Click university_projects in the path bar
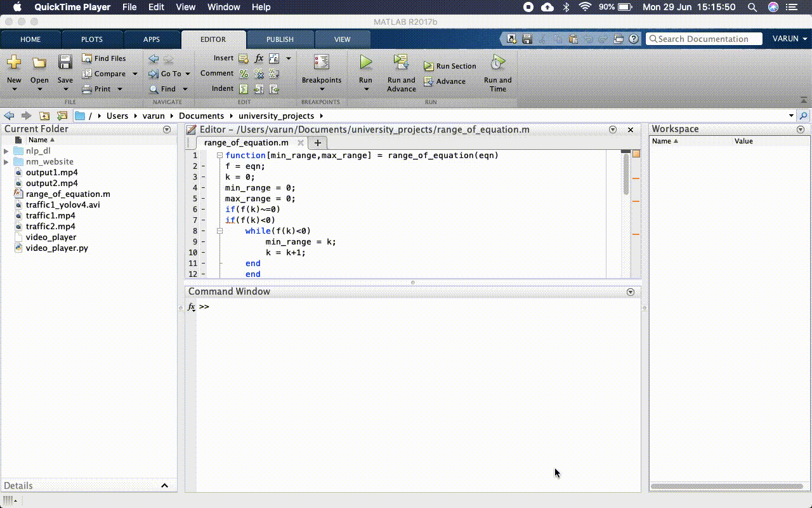Image resolution: width=812 pixels, height=508 pixels. [x=276, y=116]
